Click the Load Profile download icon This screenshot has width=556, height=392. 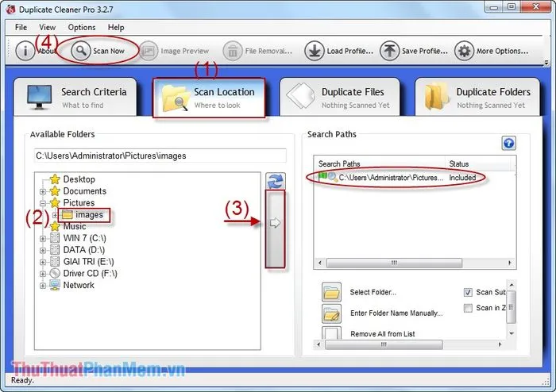314,51
